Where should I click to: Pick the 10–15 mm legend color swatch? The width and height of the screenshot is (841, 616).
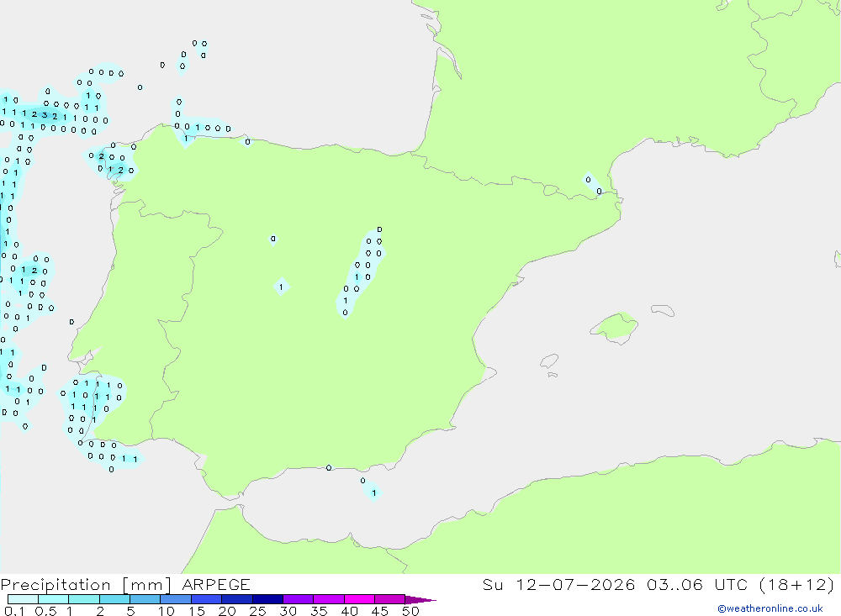176,599
